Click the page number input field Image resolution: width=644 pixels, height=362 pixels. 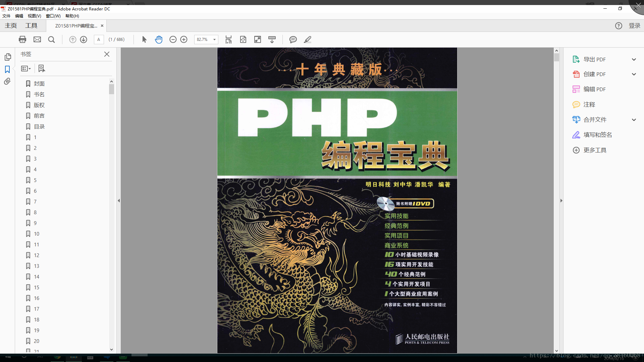(x=99, y=40)
